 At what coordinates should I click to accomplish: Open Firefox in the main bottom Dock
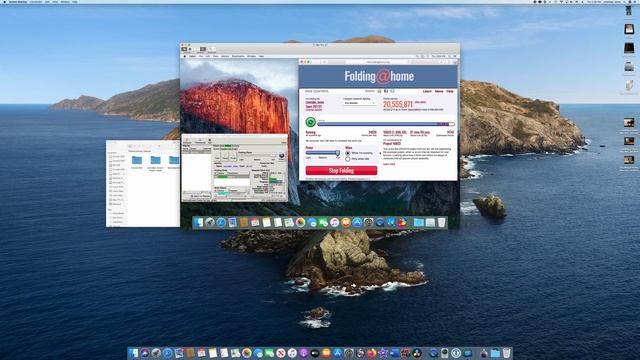[372, 353]
